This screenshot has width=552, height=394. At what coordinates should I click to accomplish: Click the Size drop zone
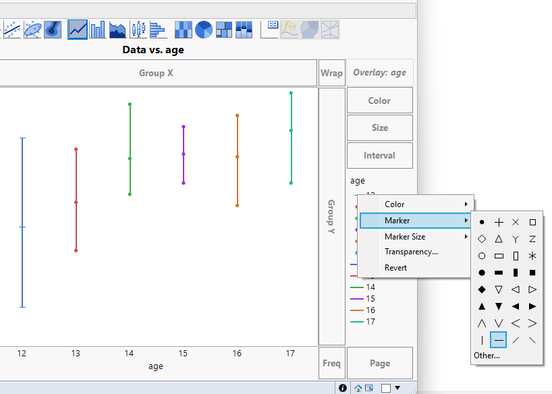click(380, 128)
